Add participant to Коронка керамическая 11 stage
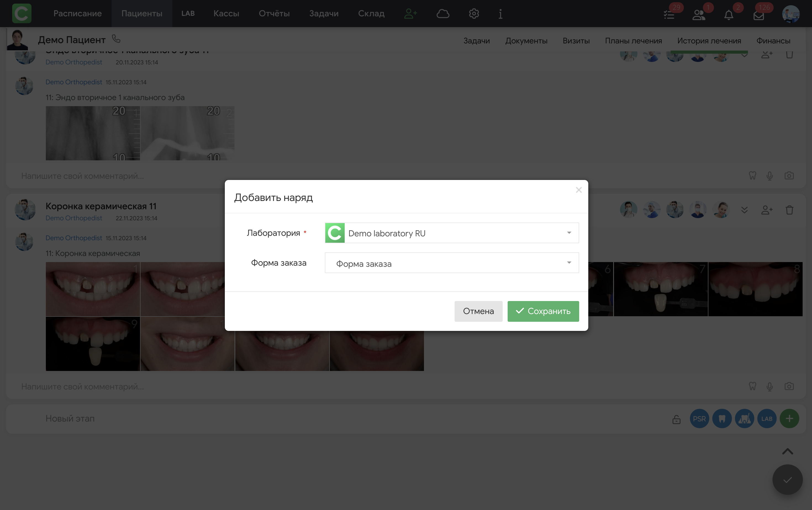 click(x=767, y=210)
